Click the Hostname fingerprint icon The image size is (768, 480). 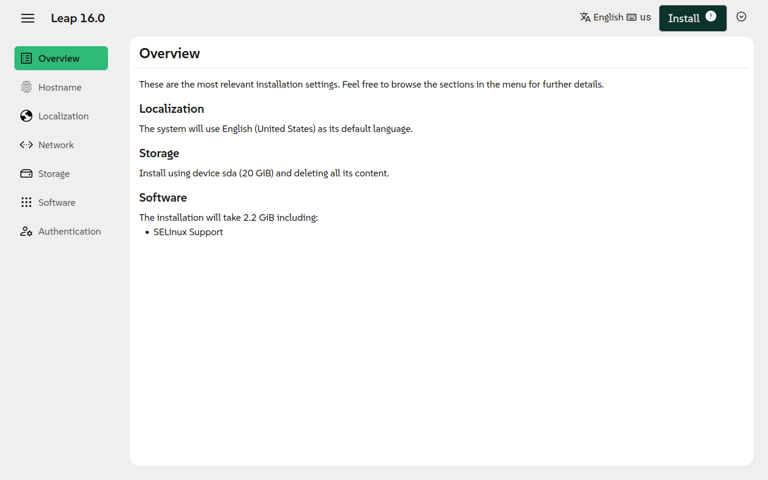pos(26,87)
